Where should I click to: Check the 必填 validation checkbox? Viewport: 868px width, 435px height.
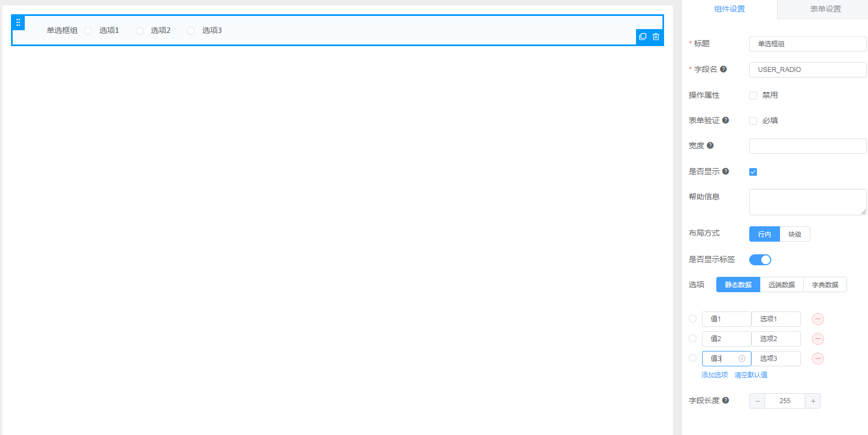pyautogui.click(x=753, y=121)
